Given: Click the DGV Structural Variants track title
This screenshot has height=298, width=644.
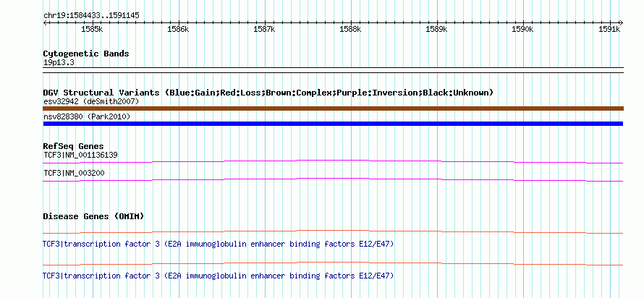Looking at the screenshot, I should pyautogui.click(x=268, y=93).
